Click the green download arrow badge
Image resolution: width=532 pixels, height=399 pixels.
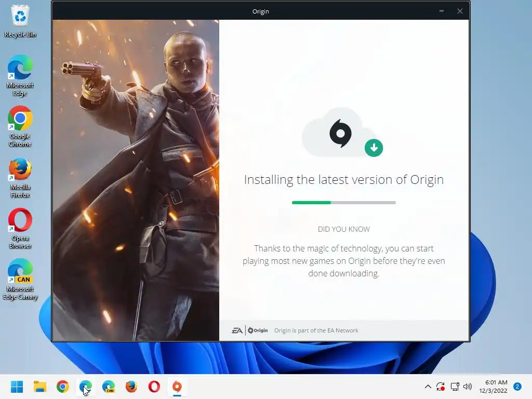tap(374, 148)
